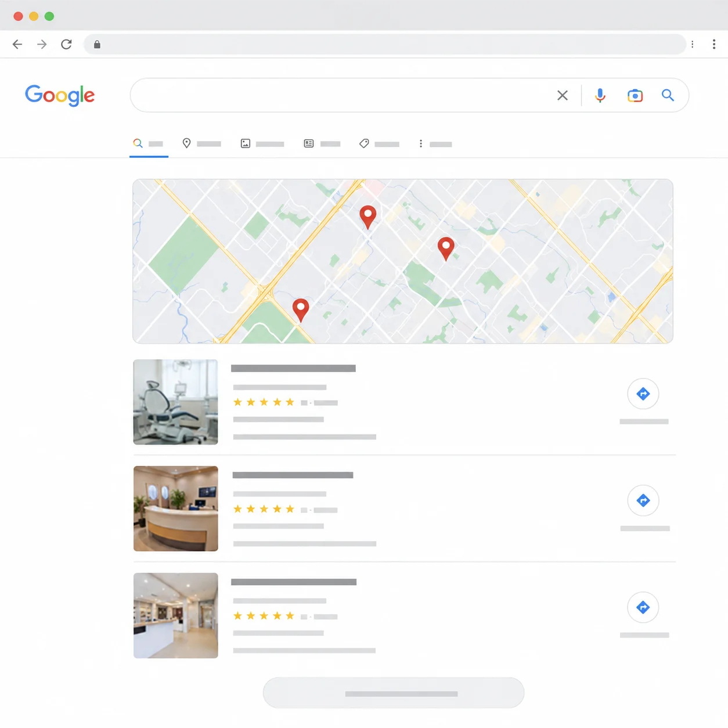The height and width of the screenshot is (728, 728).
Task: Switch to the Maps tab with pin icon
Action: click(201, 143)
